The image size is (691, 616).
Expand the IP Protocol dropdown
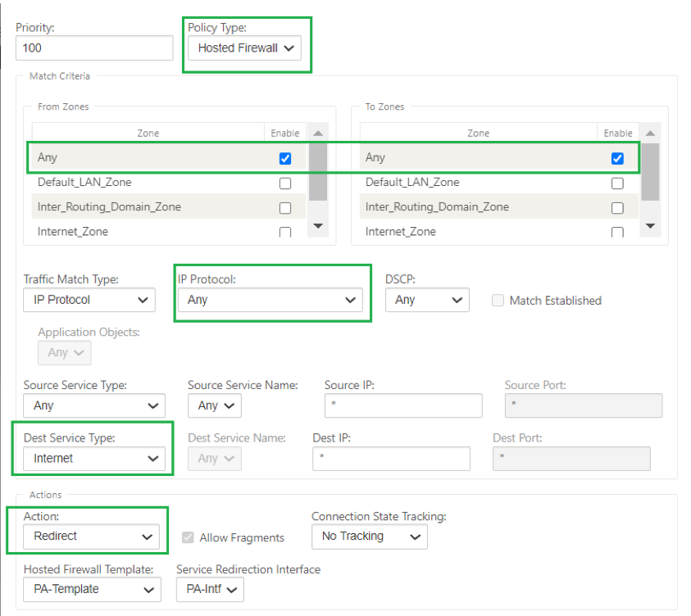coord(270,300)
